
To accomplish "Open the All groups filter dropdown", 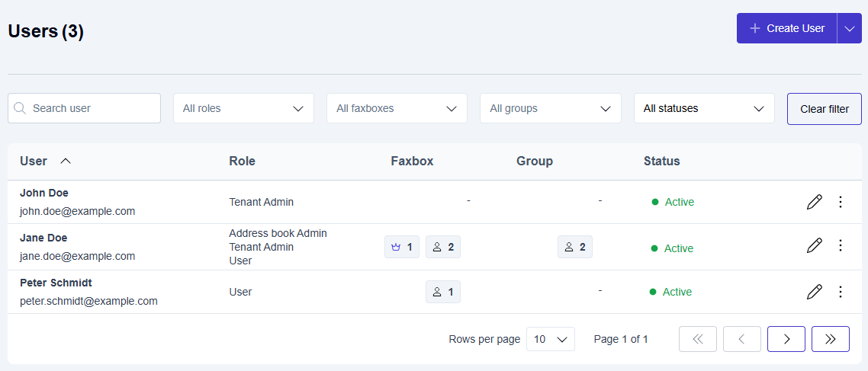I will coord(550,108).
